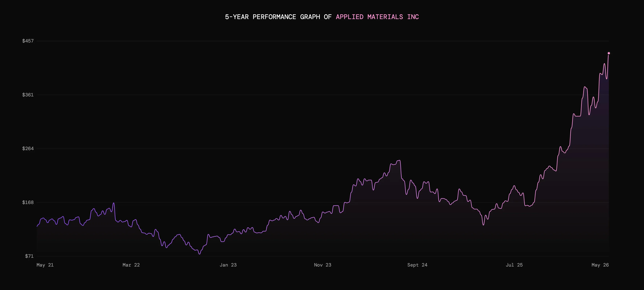Click the 'Jan 23' x-axis label
The height and width of the screenshot is (290, 644).
(x=228, y=265)
